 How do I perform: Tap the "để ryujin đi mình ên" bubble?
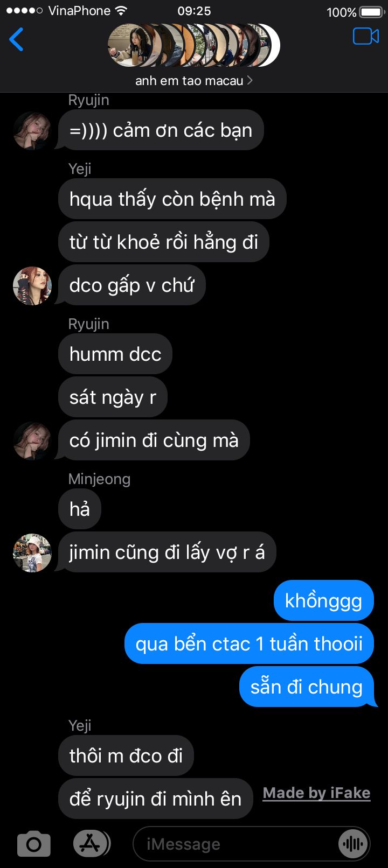coord(156,799)
